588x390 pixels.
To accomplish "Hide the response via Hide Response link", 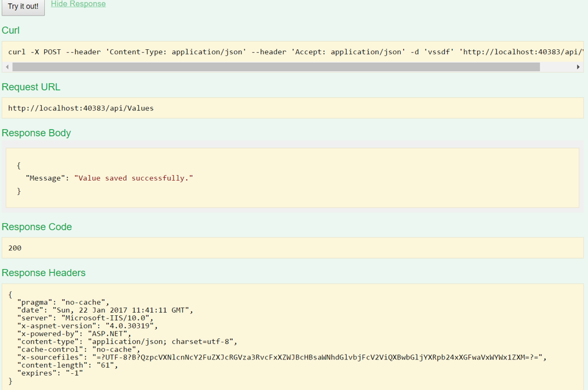I will click(x=78, y=4).
